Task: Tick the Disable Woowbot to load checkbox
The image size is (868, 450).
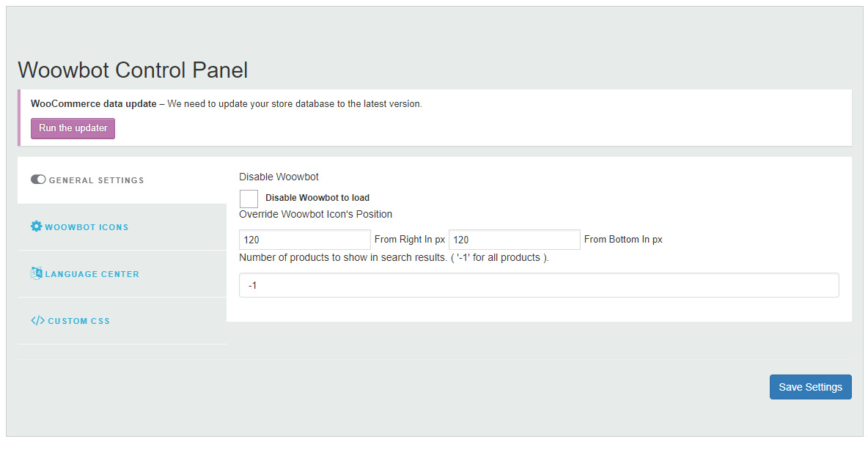Action: pyautogui.click(x=249, y=199)
